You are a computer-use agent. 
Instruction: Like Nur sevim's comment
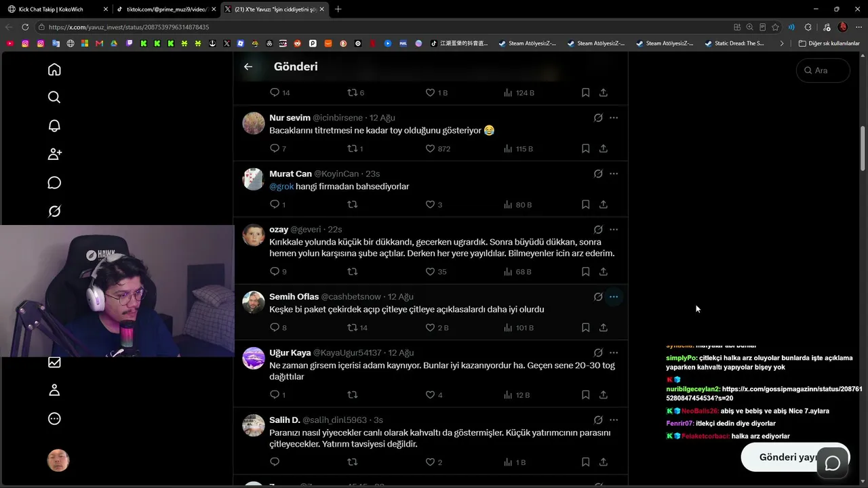click(x=430, y=148)
